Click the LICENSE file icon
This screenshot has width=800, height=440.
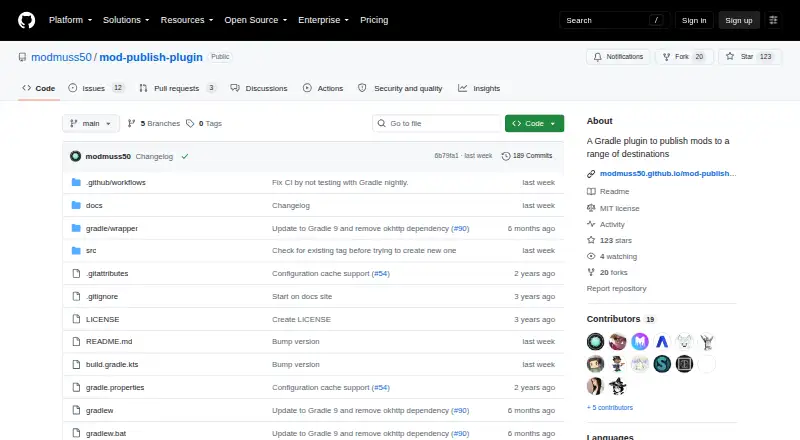click(x=76, y=319)
